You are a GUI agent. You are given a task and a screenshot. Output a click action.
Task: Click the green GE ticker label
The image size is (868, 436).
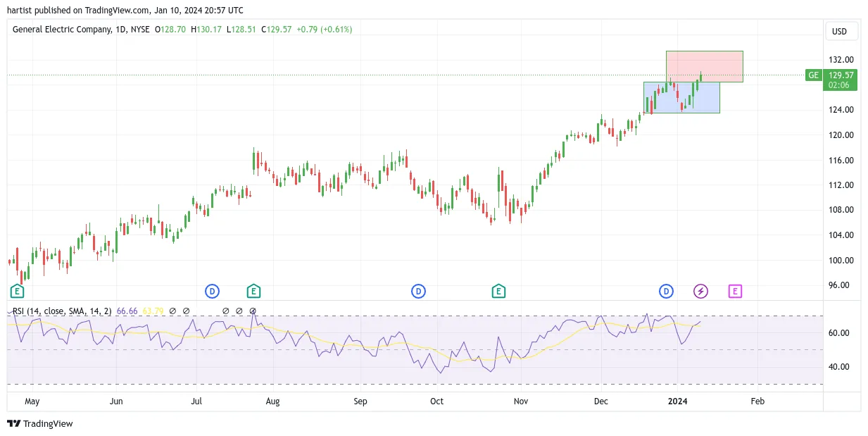[814, 75]
